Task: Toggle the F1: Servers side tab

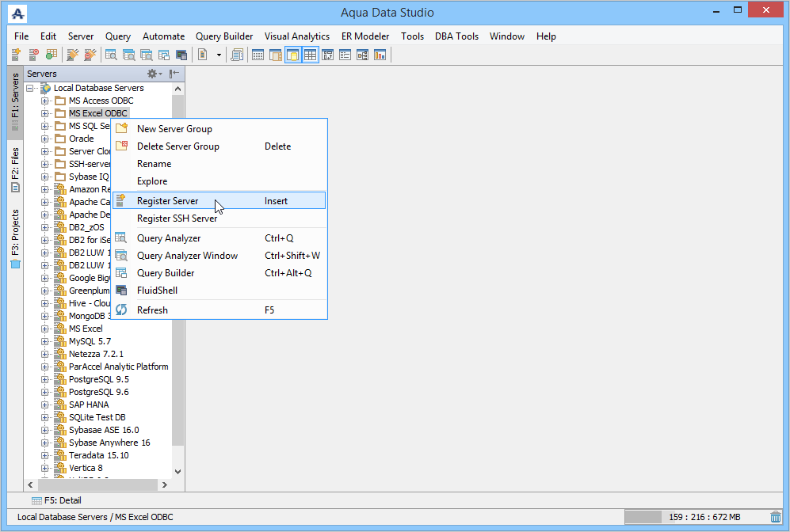Action: pyautogui.click(x=15, y=102)
